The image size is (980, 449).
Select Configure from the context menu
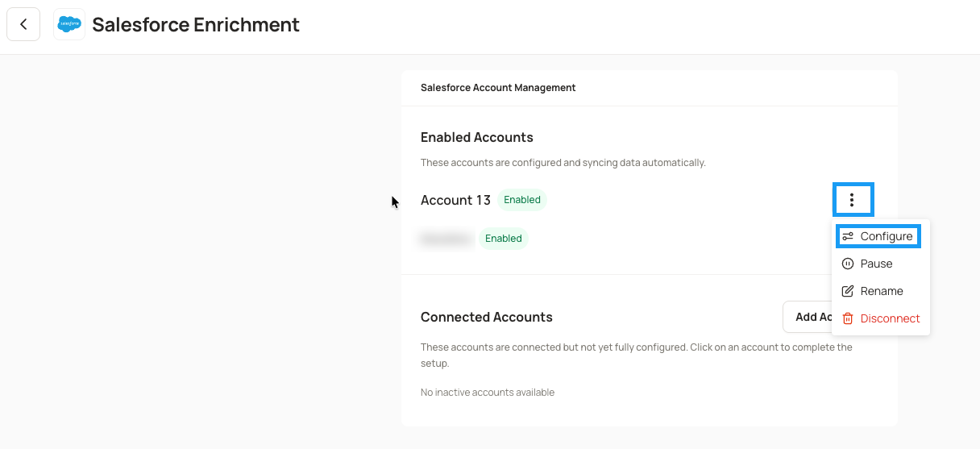tap(878, 236)
